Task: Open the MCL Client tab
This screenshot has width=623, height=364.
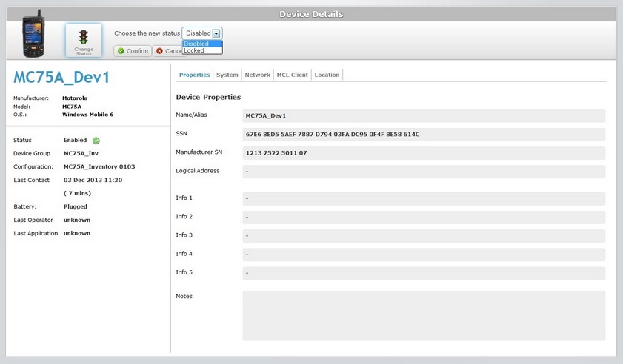Action: coord(293,75)
